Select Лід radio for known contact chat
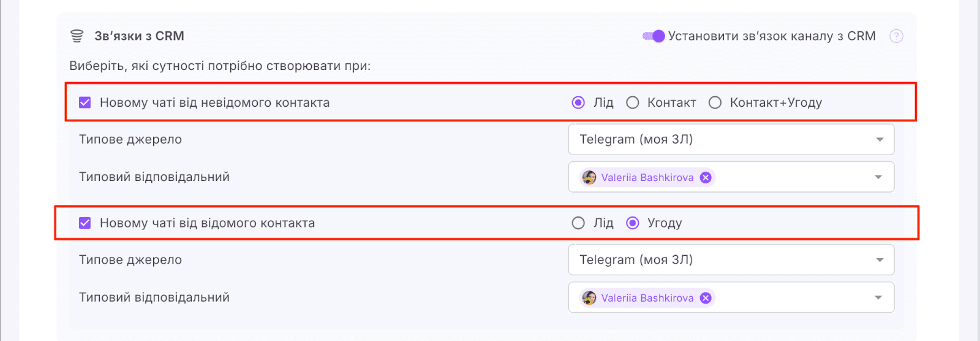Image resolution: width=980 pixels, height=341 pixels. 578,223
